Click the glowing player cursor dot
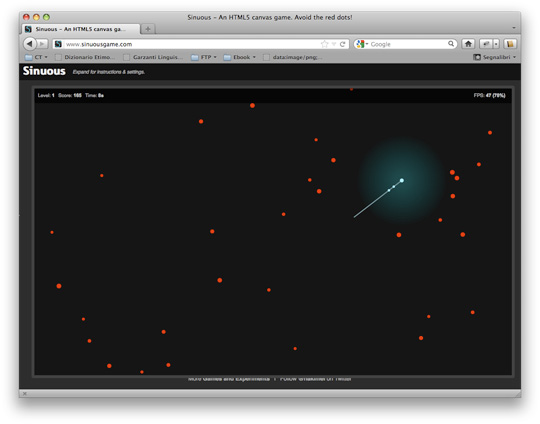540x424 pixels. click(402, 180)
